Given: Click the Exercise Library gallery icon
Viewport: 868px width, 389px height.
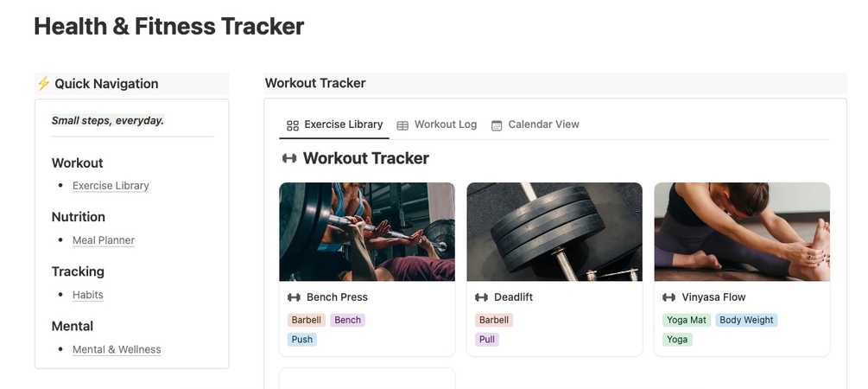Looking at the screenshot, I should 293,125.
